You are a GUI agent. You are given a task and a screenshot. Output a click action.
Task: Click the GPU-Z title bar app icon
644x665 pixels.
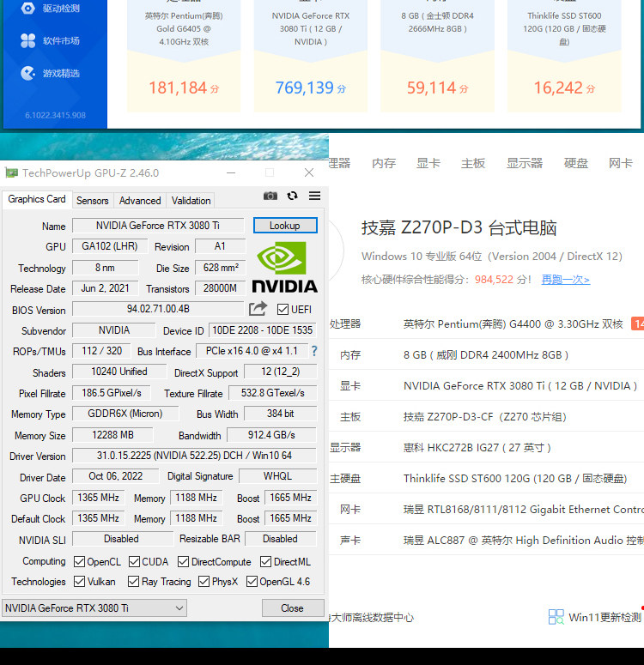11,172
